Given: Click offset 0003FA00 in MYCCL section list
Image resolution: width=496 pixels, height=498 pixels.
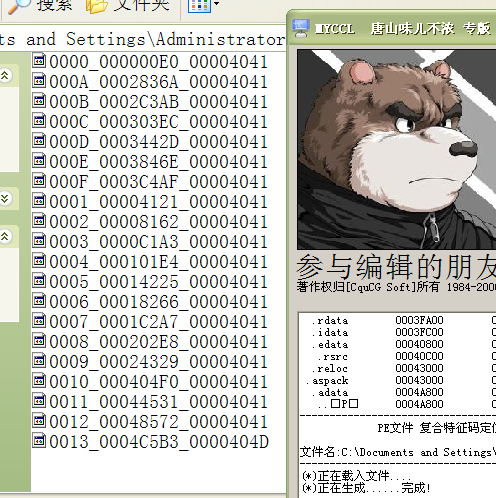Looking at the screenshot, I should tap(419, 320).
